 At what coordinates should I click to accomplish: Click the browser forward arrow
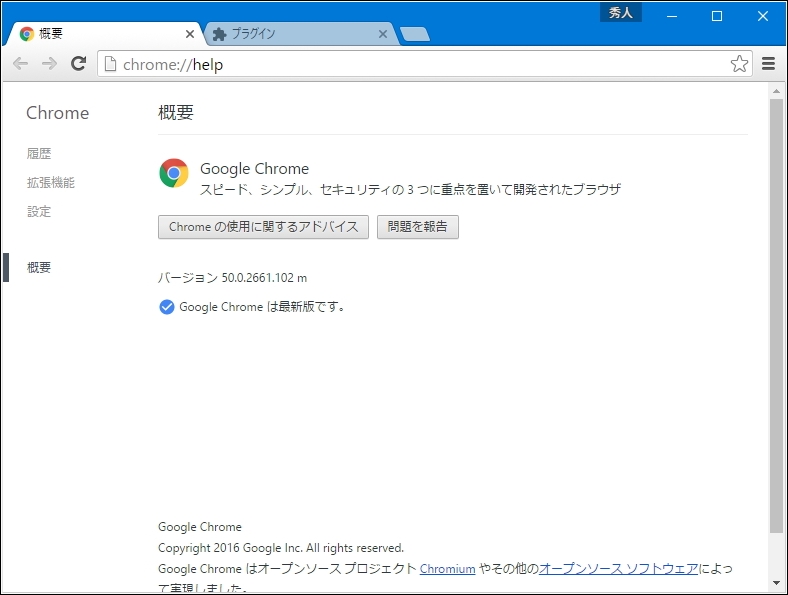coord(49,64)
